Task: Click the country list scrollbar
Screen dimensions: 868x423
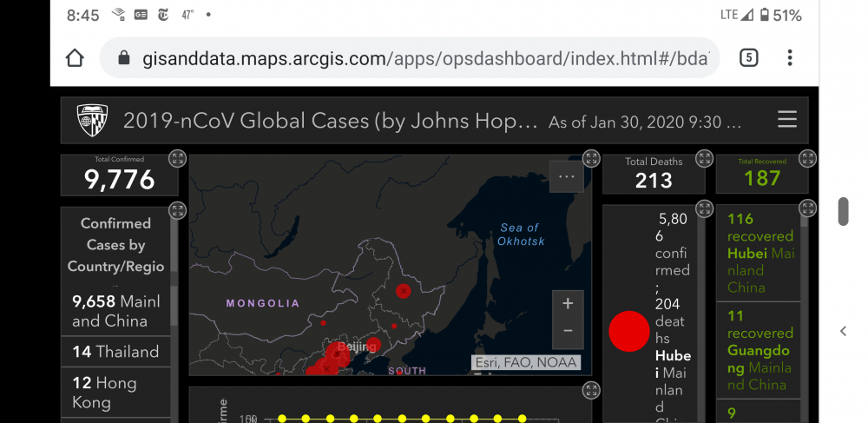Action: click(174, 306)
